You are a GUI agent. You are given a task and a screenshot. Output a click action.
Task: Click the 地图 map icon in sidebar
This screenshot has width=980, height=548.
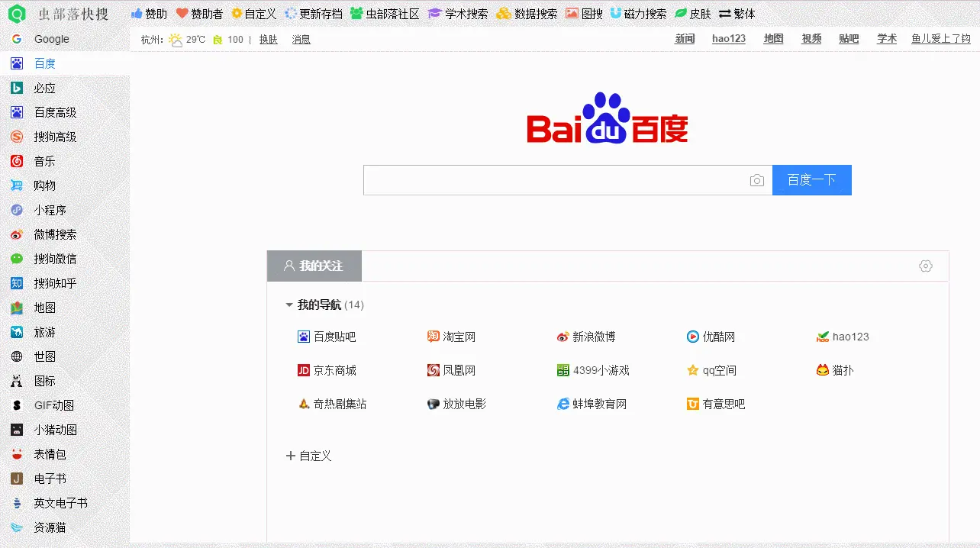17,308
